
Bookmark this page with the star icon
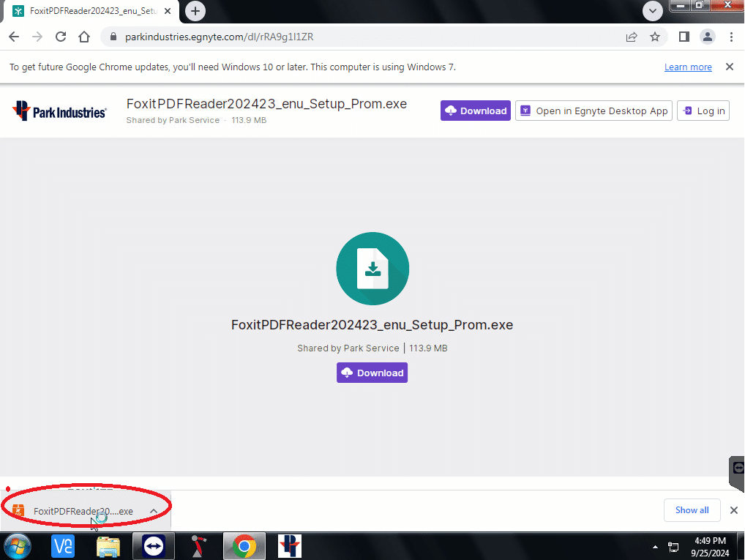tap(655, 37)
